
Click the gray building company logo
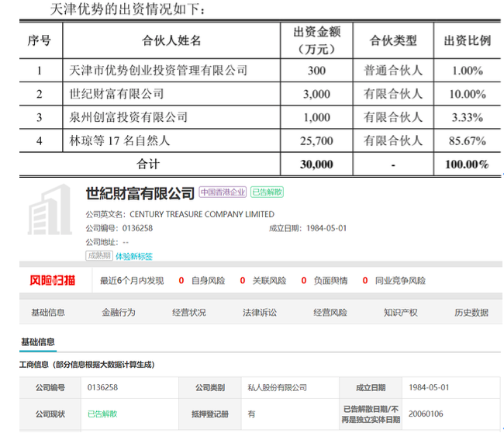50,210
